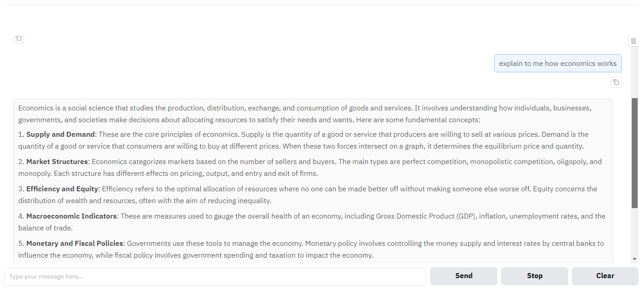This screenshot has width=644, height=289.
Task: Click the scrollbar down arrow
Action: tap(634, 259)
